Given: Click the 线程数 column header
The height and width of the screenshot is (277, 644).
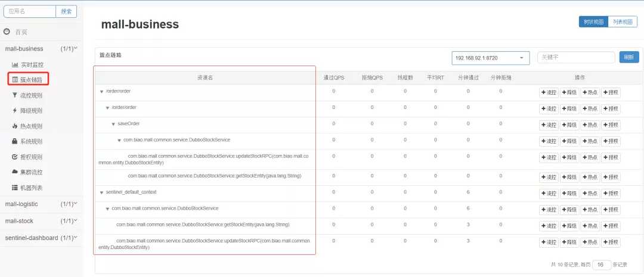Looking at the screenshot, I should point(405,77).
